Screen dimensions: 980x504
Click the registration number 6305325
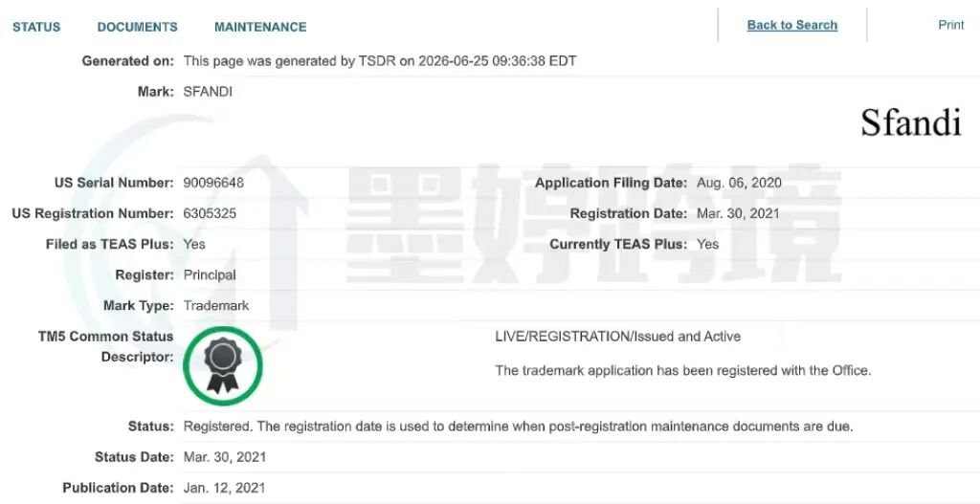point(210,213)
